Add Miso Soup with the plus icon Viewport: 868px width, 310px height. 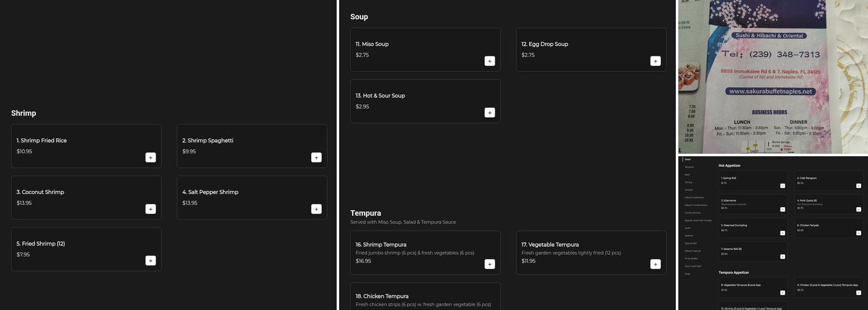tap(490, 61)
